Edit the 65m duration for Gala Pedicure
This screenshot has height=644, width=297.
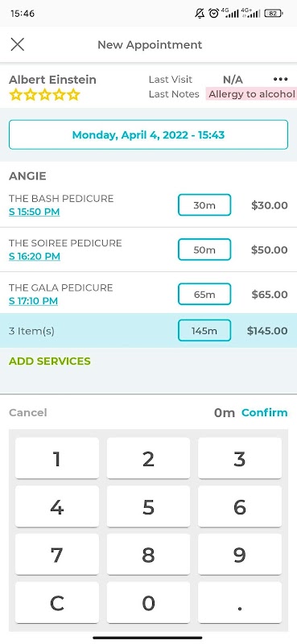coord(204,294)
